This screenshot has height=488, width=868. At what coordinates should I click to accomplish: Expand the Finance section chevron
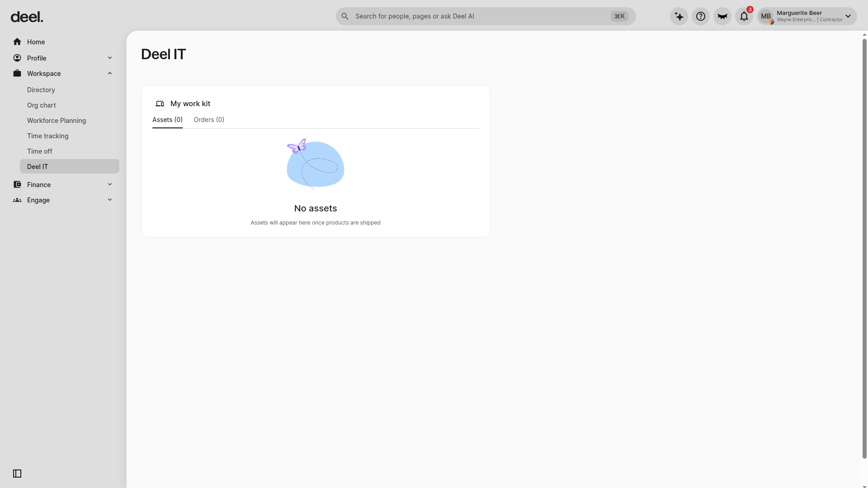[110, 184]
